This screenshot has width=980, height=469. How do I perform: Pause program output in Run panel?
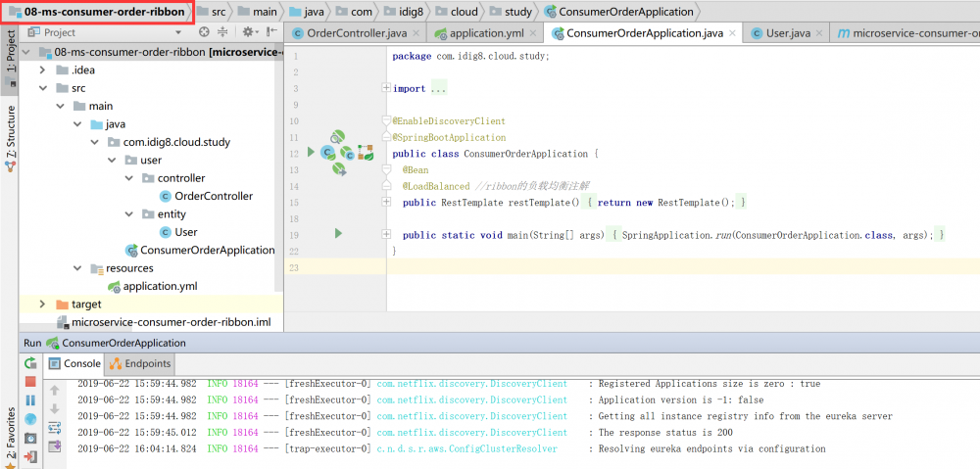coord(30,399)
